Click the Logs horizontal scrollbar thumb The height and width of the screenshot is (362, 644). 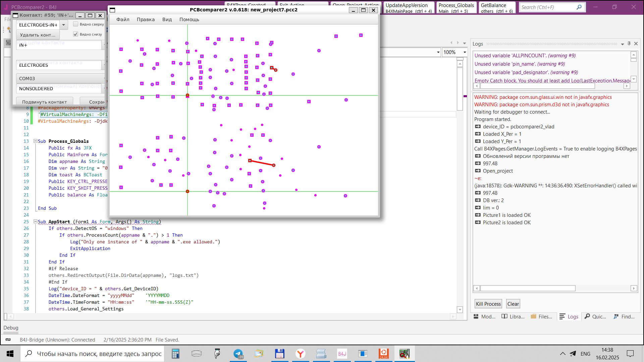pyautogui.click(x=528, y=288)
